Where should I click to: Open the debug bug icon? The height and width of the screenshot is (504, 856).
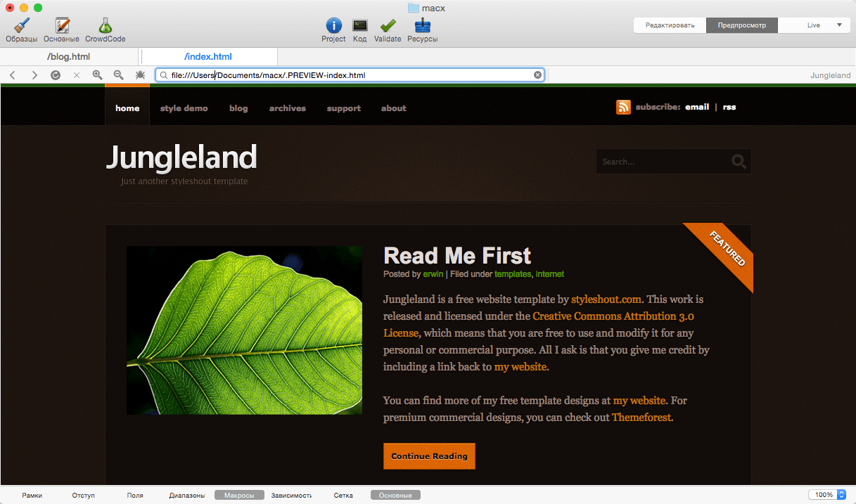pyautogui.click(x=140, y=75)
